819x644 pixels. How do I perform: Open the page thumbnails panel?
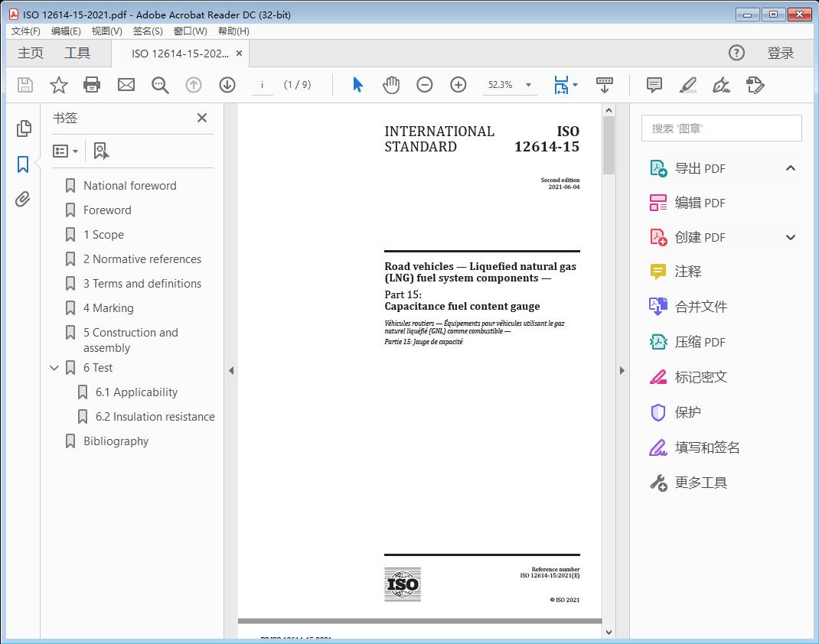(24, 128)
